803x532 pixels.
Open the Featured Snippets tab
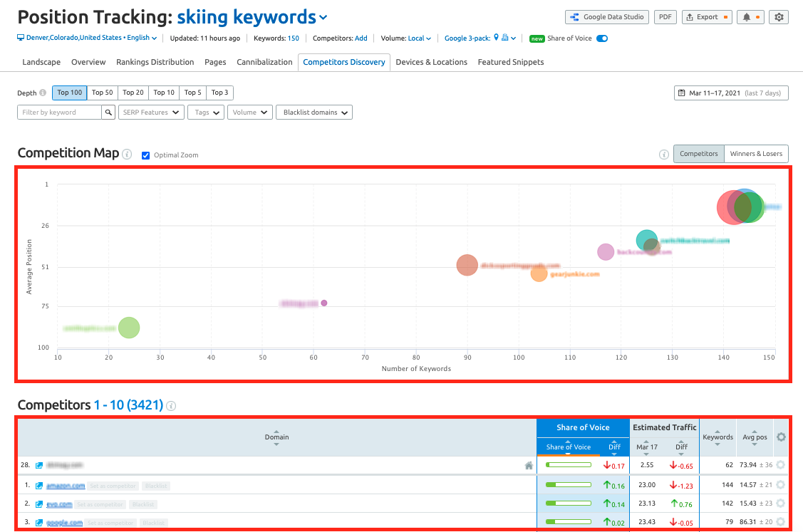(510, 62)
